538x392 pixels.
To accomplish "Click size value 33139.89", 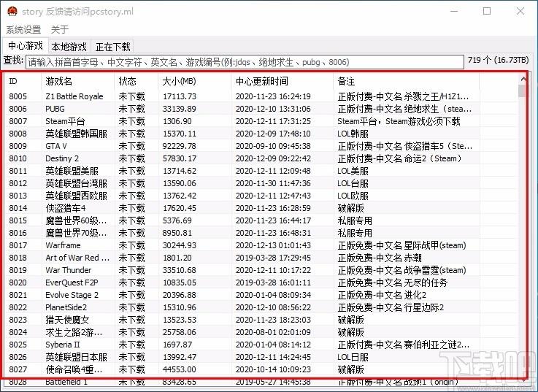I will [x=180, y=109].
